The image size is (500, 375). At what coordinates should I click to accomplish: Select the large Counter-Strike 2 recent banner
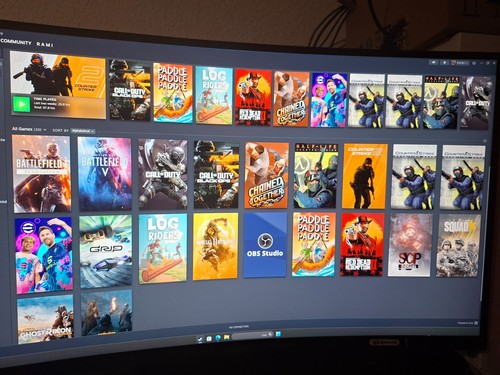pos(58,85)
